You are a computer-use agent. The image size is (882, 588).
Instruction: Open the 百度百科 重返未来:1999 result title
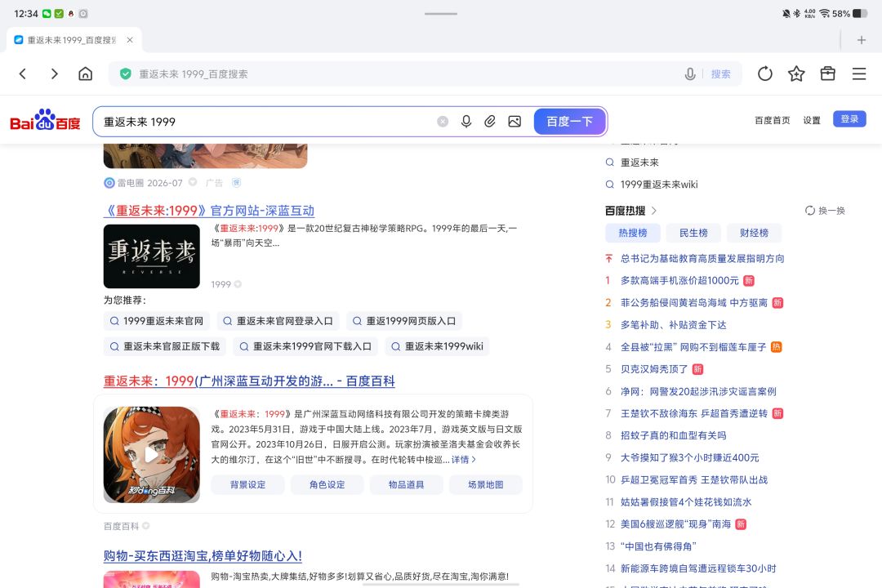(x=249, y=381)
